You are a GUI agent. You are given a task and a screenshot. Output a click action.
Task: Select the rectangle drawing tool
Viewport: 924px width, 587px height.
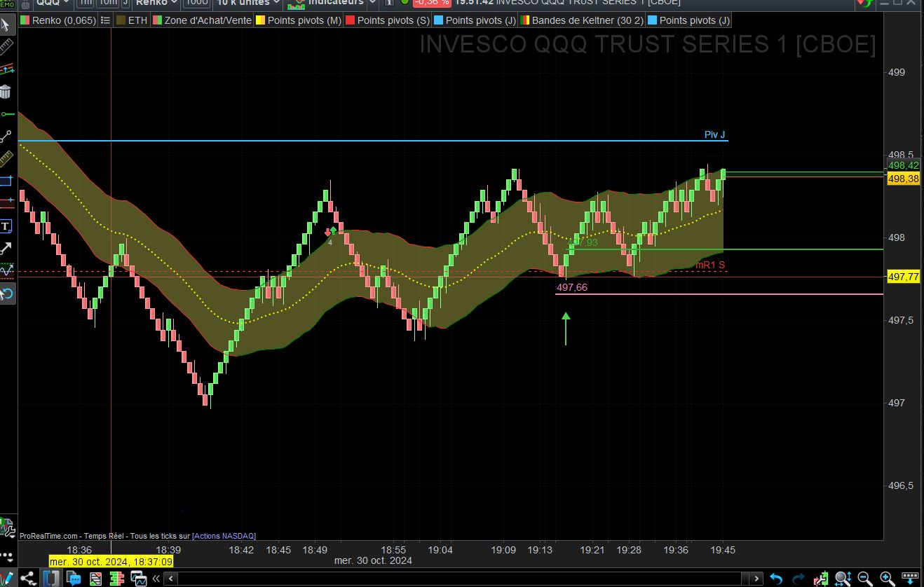6,181
